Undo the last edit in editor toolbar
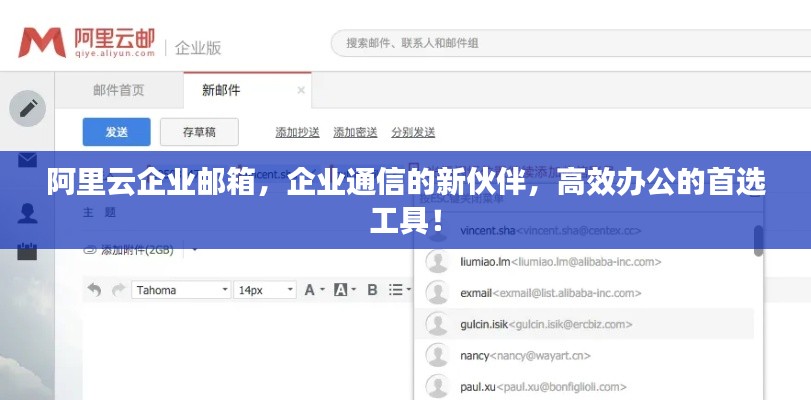This screenshot has width=811, height=400. pyautogui.click(x=94, y=290)
